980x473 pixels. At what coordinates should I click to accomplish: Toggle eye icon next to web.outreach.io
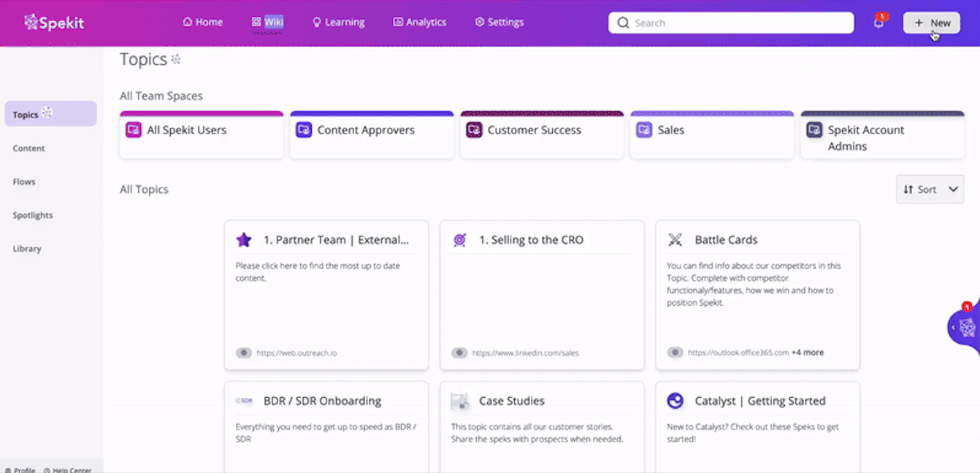tap(244, 353)
